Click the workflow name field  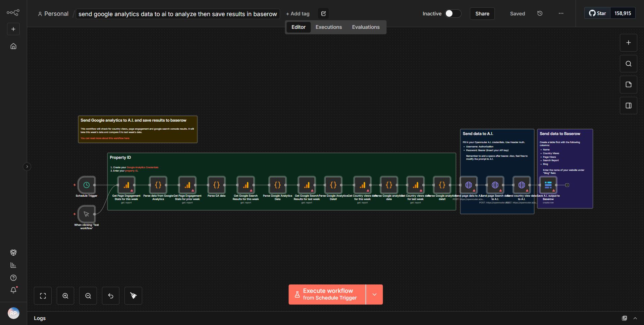178,14
